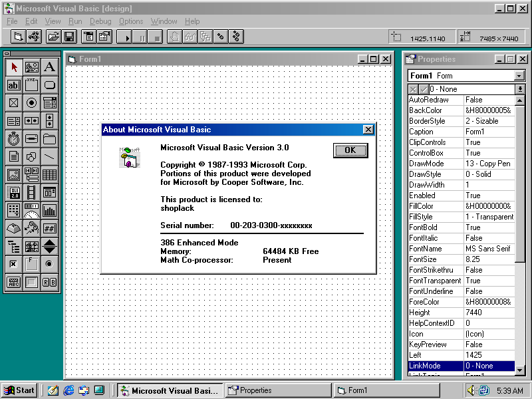Click the Open Project folder icon

point(54,37)
